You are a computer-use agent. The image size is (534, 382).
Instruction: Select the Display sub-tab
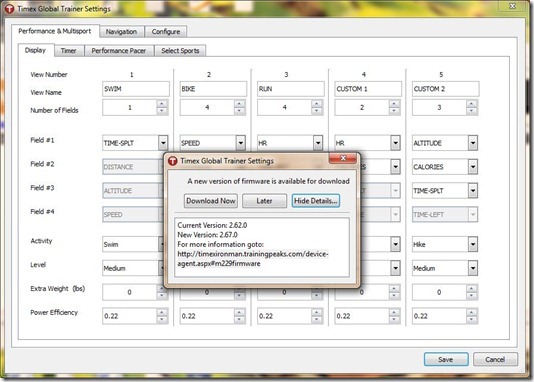coord(35,50)
